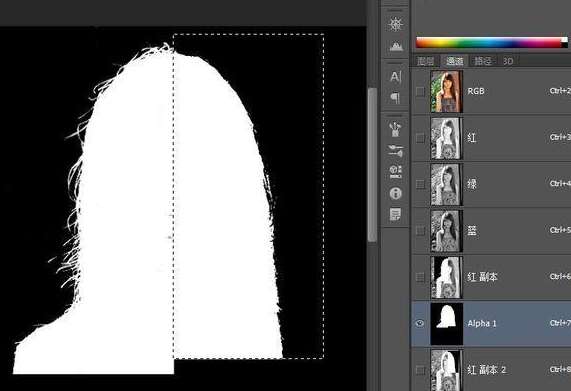Show the RGB composite channel

coord(420,91)
